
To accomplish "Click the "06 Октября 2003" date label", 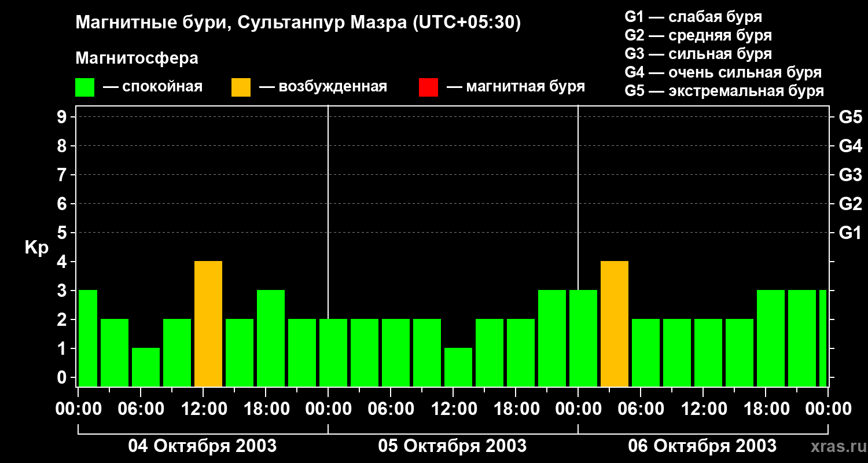I will [x=703, y=446].
